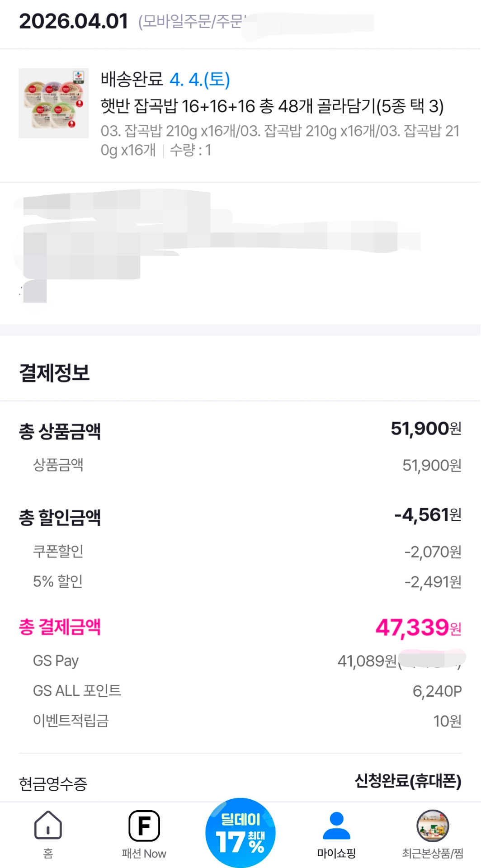The height and width of the screenshot is (868, 481).
Task: Tap the GS ALL 포인트 6,240P value
Action: [437, 691]
